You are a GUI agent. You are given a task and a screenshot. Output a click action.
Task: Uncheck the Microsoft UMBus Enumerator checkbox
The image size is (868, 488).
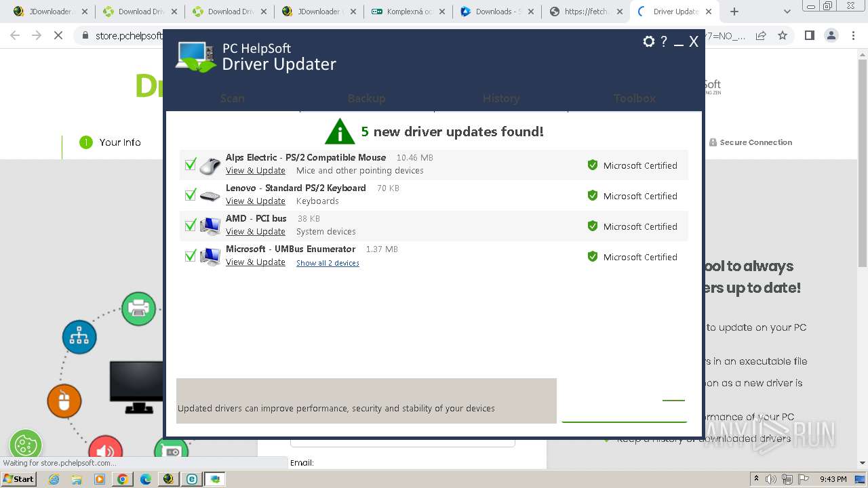191,256
